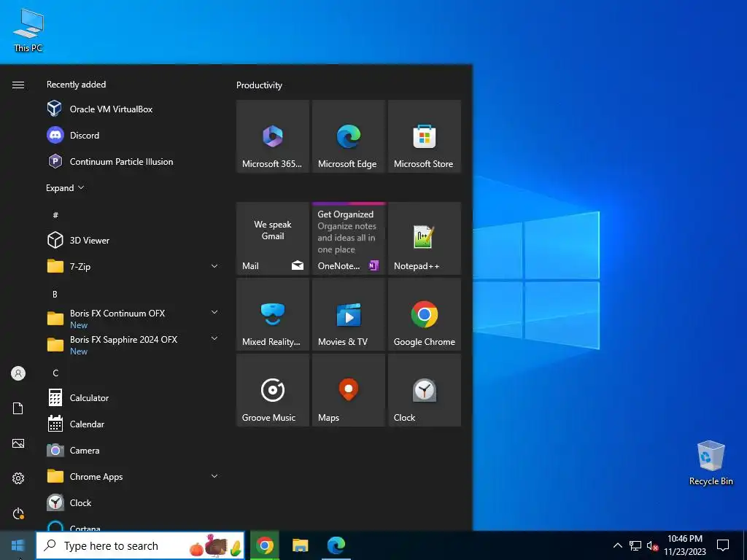Select the Recycle Bin desktop icon
The height and width of the screenshot is (560, 747).
711,463
